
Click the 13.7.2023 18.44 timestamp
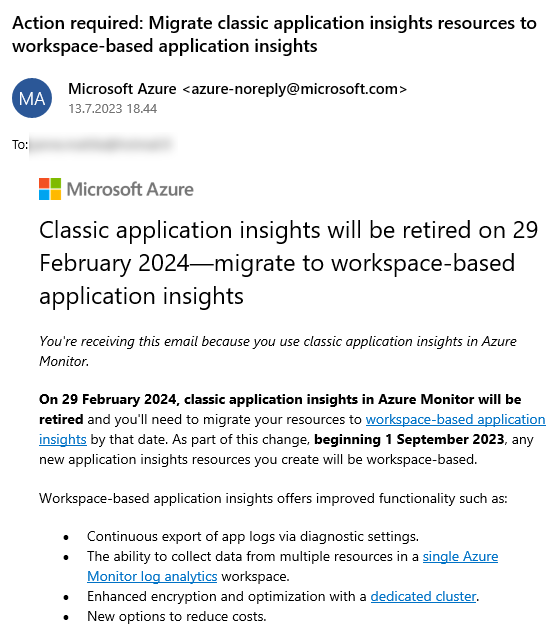[113, 109]
